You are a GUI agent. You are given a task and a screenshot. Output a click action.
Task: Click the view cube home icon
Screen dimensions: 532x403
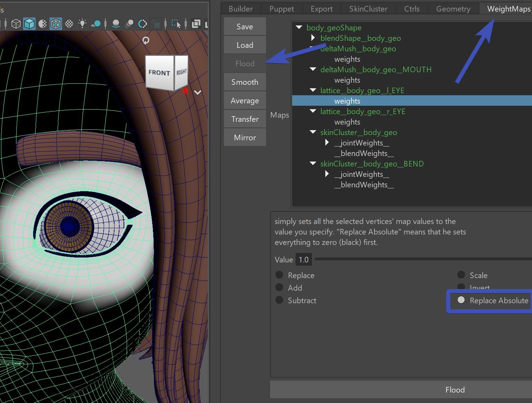146,40
